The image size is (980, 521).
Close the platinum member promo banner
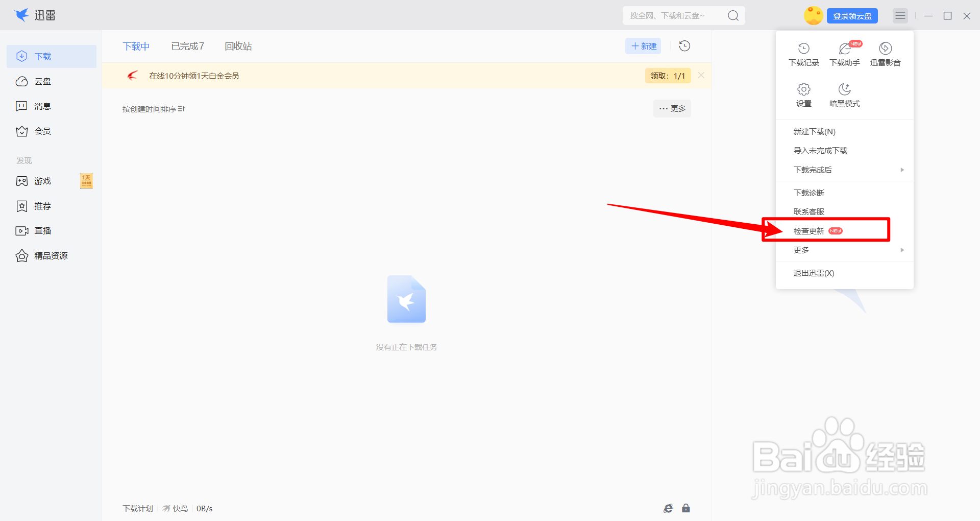[701, 75]
